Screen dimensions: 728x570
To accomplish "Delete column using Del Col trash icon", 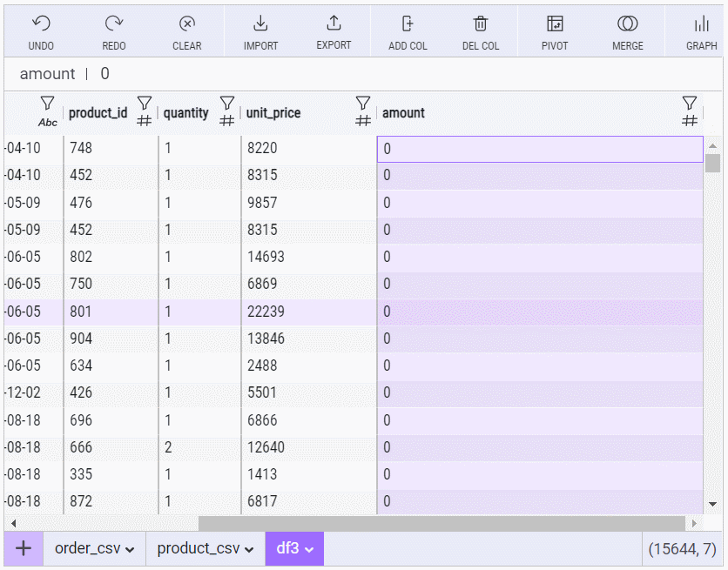I will (x=481, y=24).
